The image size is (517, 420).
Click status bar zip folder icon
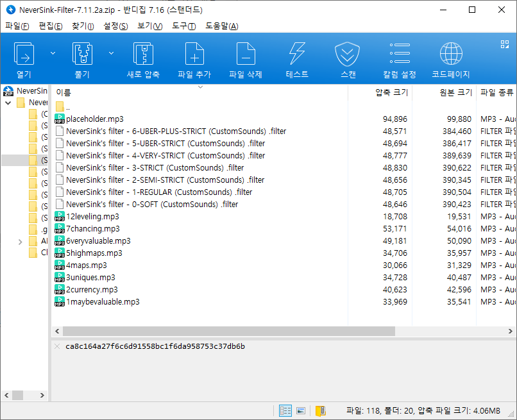pyautogui.click(x=320, y=411)
